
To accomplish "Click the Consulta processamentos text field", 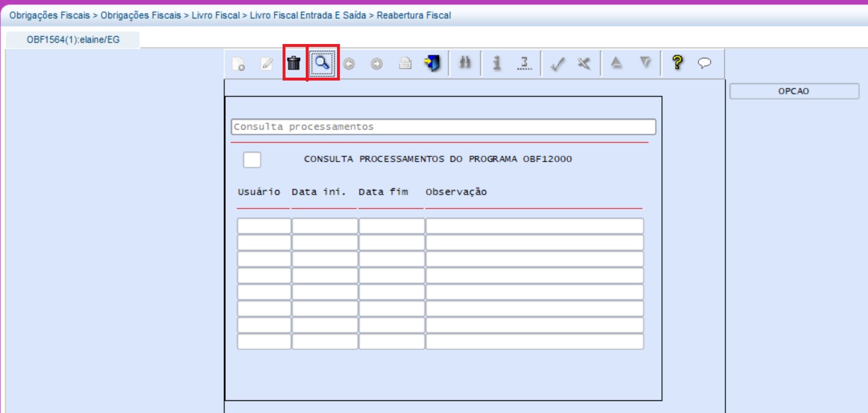I will coord(444,126).
